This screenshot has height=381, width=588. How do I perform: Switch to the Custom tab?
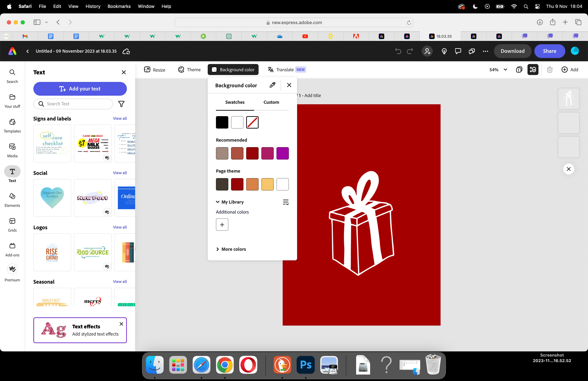pos(271,102)
